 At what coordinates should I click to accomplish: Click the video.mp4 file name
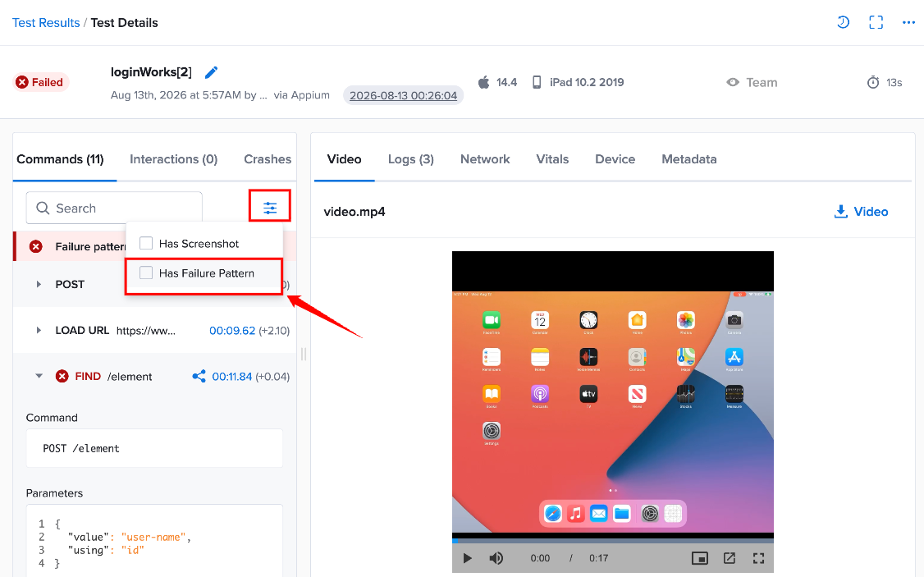355,212
